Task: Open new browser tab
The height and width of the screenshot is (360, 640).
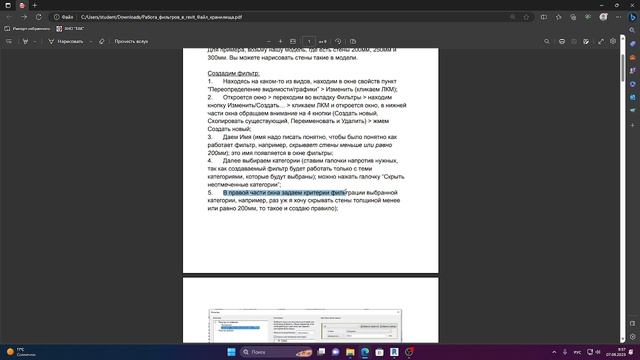Action: click(35, 5)
